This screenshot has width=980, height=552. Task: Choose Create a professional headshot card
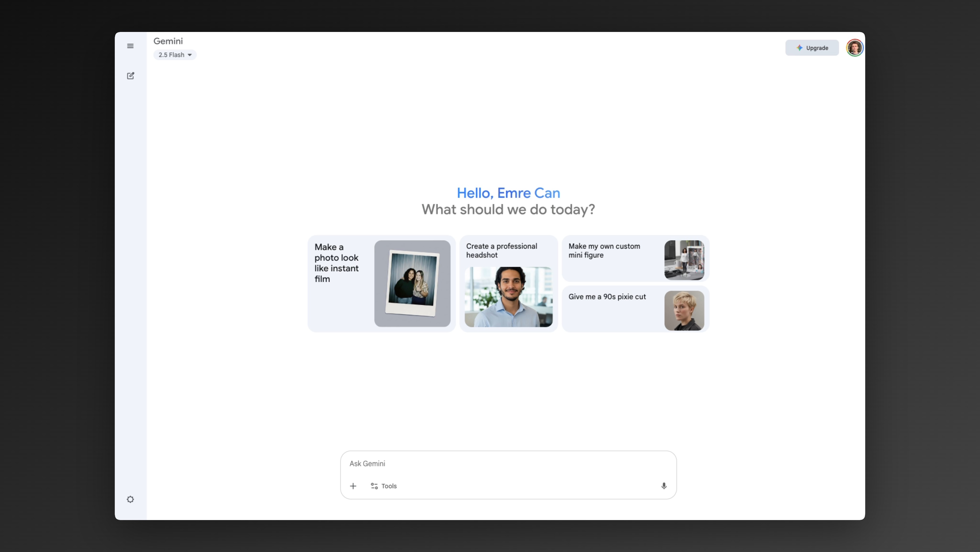502,250
